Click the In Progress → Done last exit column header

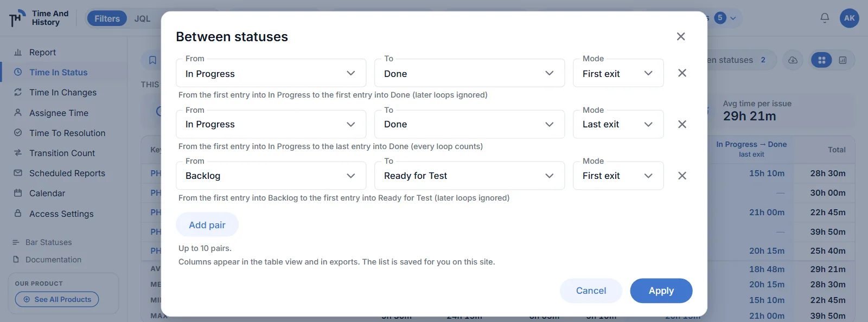tap(751, 149)
